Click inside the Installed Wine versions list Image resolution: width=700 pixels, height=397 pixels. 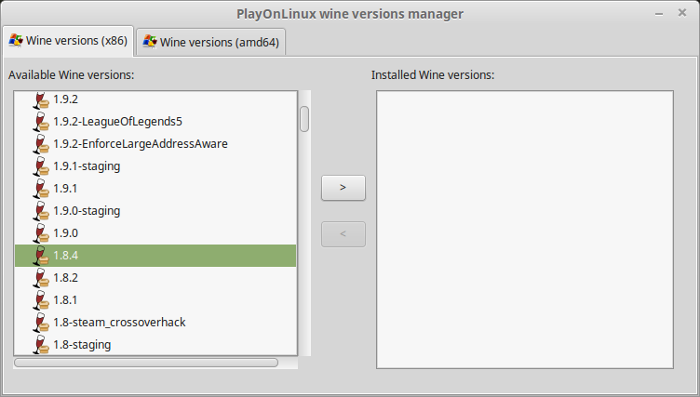coord(525,230)
